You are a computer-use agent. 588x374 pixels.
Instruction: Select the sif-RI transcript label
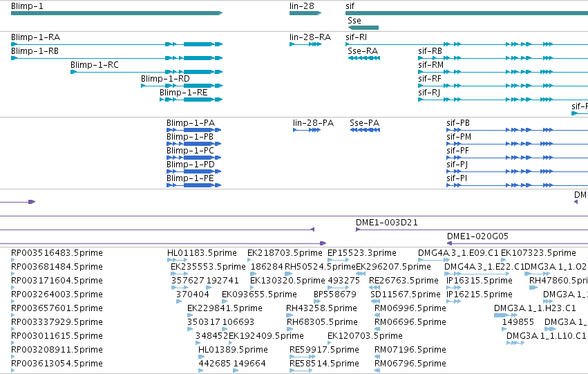pyautogui.click(x=357, y=37)
